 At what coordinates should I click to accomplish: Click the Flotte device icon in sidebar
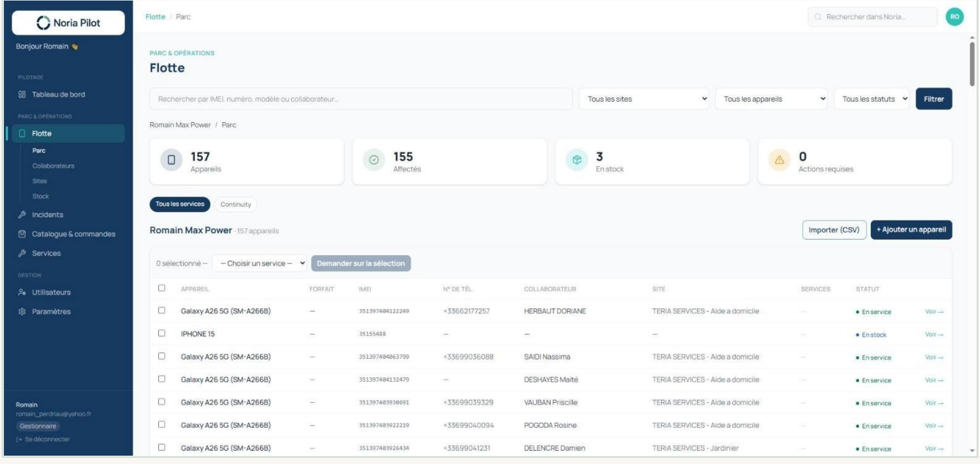(x=22, y=133)
